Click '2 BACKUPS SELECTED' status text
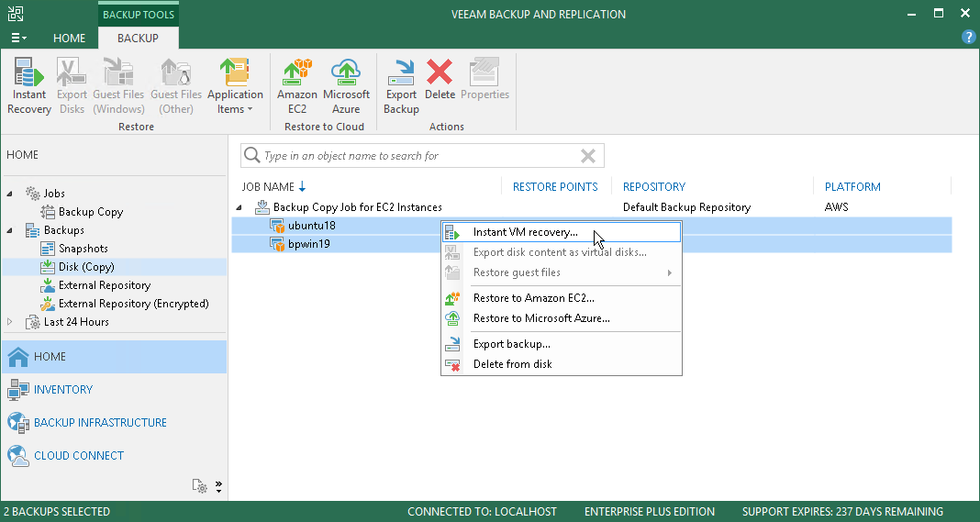Viewport: 980px width, 522px height. click(57, 511)
